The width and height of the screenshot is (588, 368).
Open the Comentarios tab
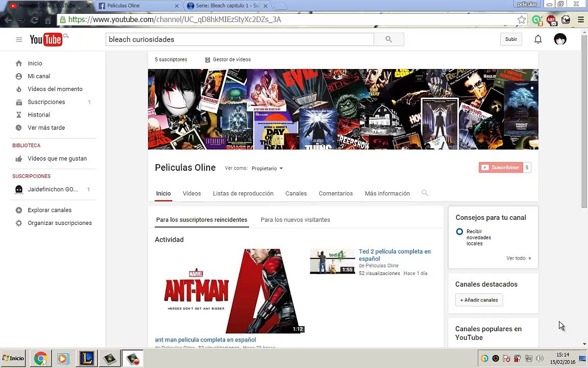[336, 194]
